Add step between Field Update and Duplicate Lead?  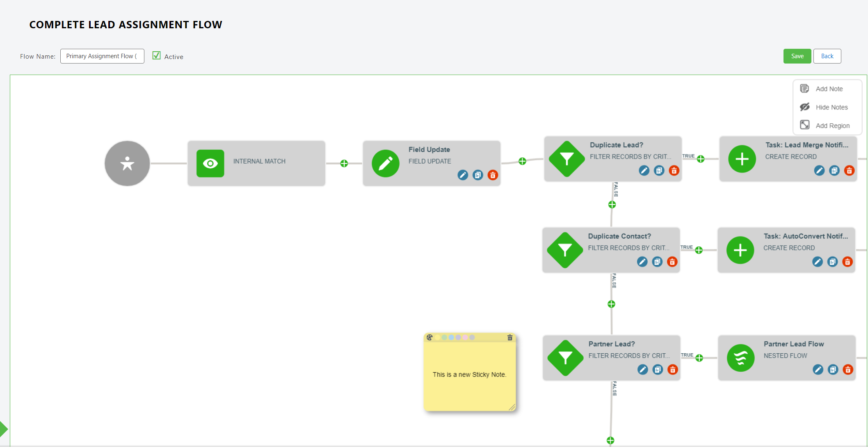point(522,161)
